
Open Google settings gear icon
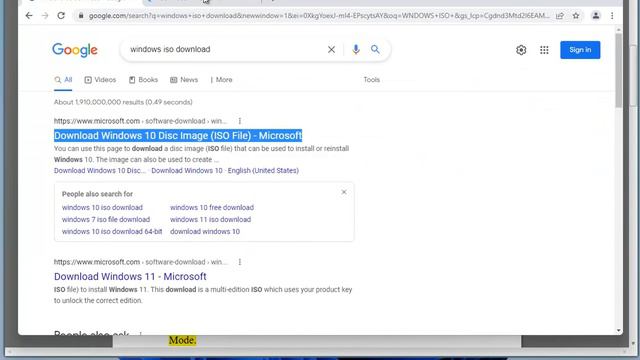click(x=521, y=50)
